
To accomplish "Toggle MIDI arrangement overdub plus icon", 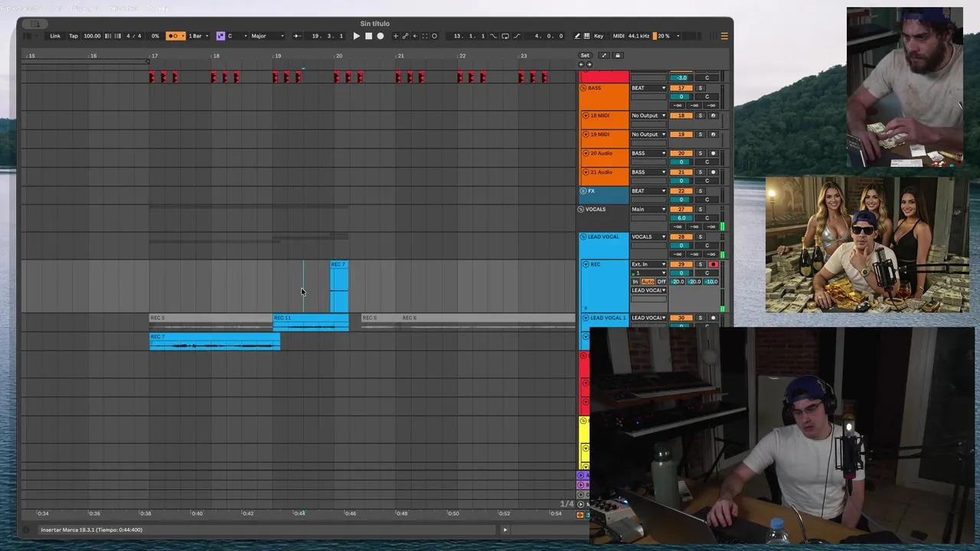I will [395, 36].
